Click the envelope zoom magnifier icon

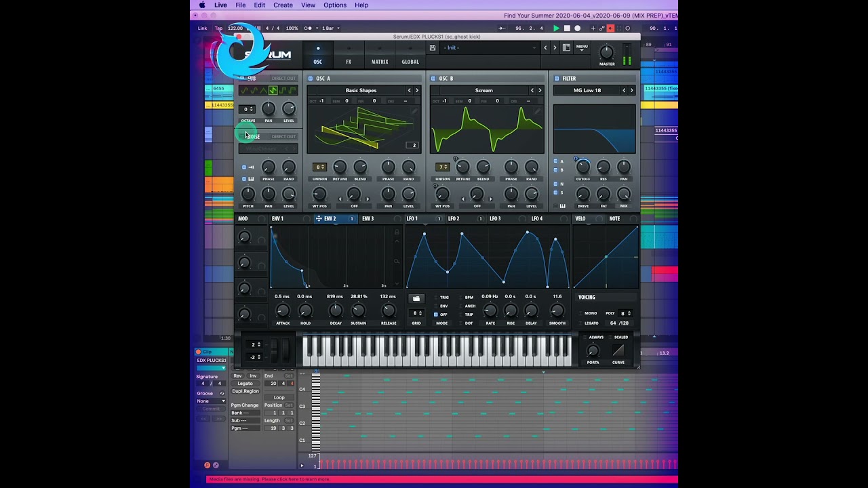click(397, 261)
